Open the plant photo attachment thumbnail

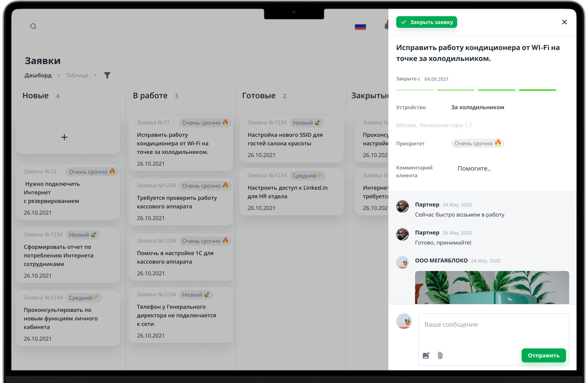492,287
